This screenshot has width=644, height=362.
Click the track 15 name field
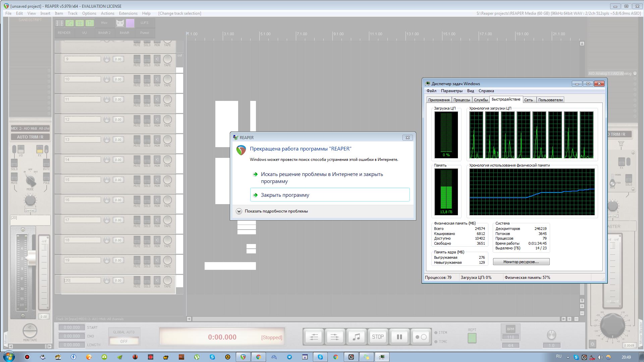pyautogui.click(x=82, y=180)
